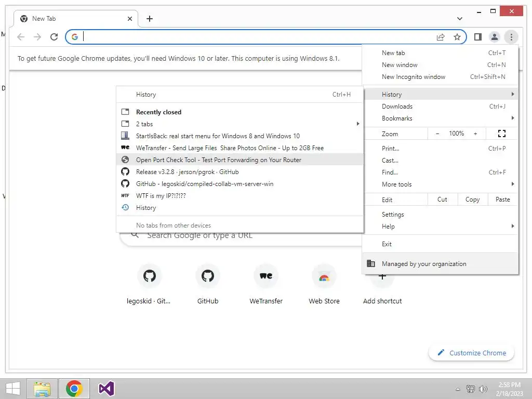
Task: Launch Visual Studio from taskbar
Action: coord(106,389)
